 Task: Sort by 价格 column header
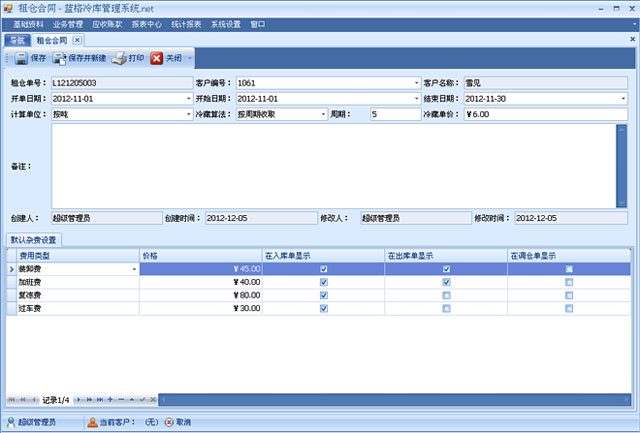click(201, 256)
